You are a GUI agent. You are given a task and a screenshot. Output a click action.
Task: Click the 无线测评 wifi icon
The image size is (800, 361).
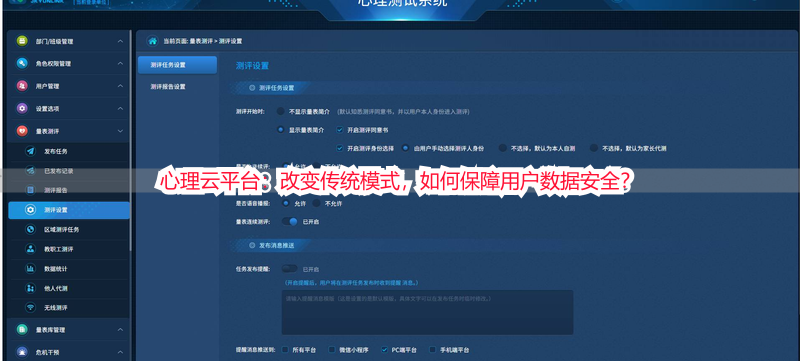point(31,307)
